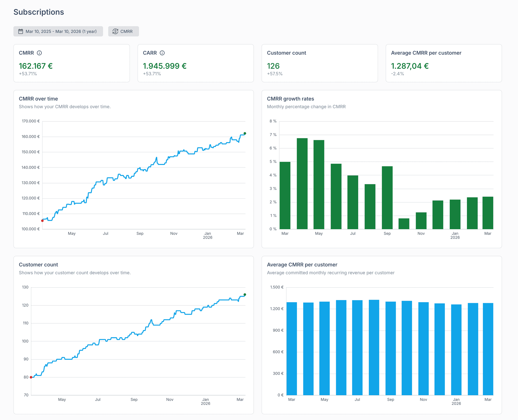
Task: Click the shortest green bar in growth rates
Action: tap(404, 224)
